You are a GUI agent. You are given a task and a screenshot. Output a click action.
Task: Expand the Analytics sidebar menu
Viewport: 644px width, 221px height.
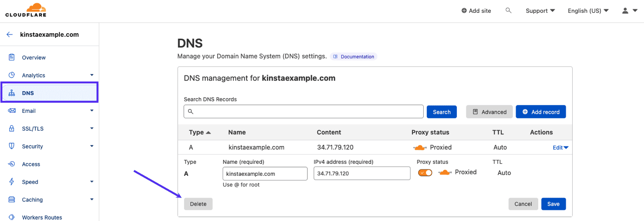[x=92, y=75]
